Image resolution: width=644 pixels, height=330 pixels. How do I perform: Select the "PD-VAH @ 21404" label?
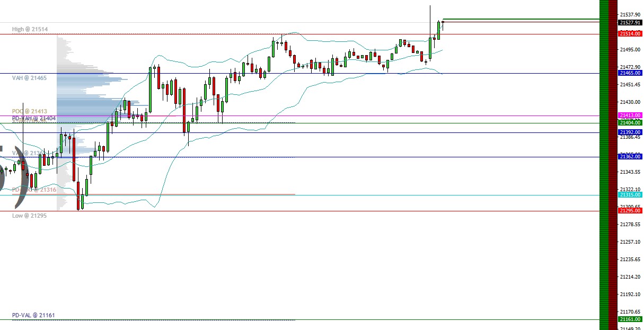point(33,118)
